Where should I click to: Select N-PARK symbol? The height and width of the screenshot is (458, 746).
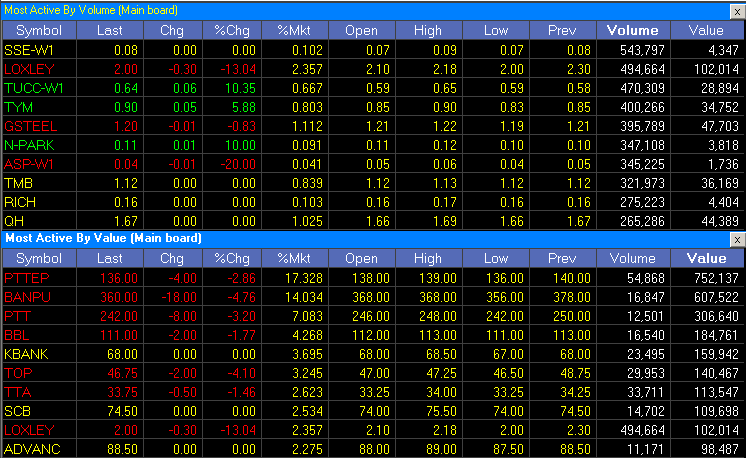coord(29,146)
